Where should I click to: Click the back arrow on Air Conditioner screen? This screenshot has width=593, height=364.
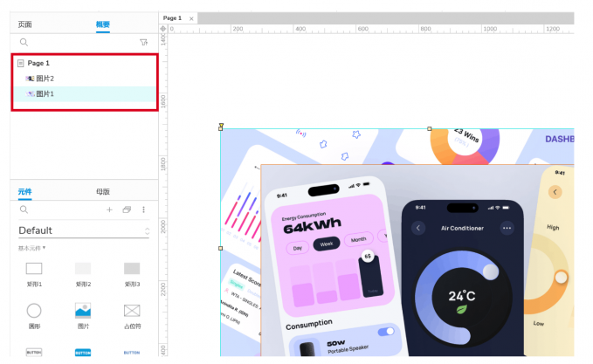pyautogui.click(x=418, y=228)
